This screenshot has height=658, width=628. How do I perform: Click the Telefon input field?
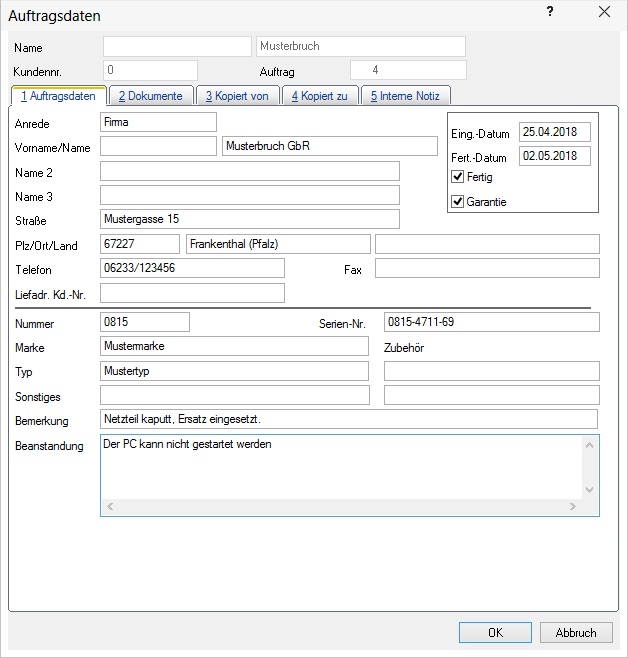point(192,268)
